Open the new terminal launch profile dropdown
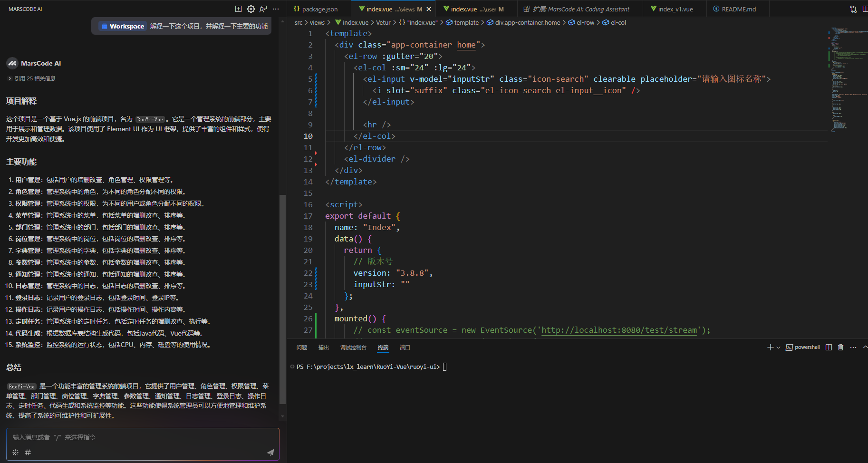The height and width of the screenshot is (463, 868). [x=778, y=347]
